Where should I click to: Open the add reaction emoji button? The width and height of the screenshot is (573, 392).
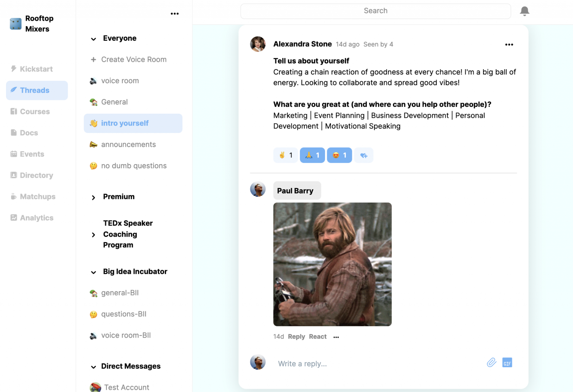[363, 155]
